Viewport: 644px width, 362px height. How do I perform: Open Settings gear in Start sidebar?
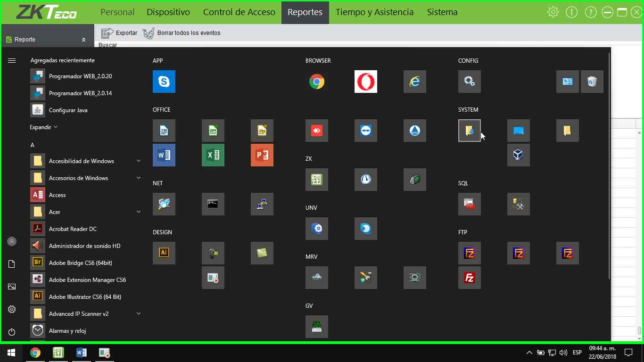12,309
